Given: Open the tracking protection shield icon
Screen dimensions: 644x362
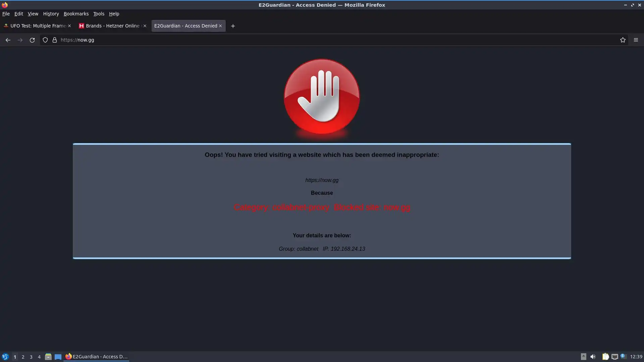Looking at the screenshot, I should (45, 40).
